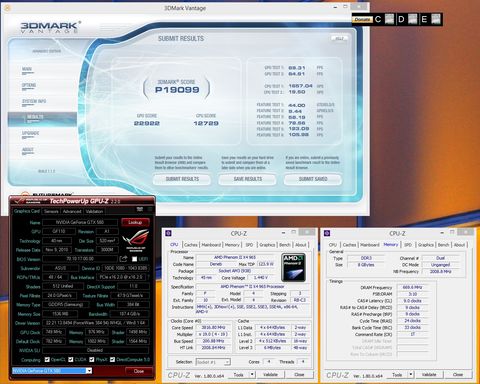Image resolution: width=480 pixels, height=384 pixels.
Task: Open Mainboard tab in left CPU-Z window
Action: click(x=211, y=245)
